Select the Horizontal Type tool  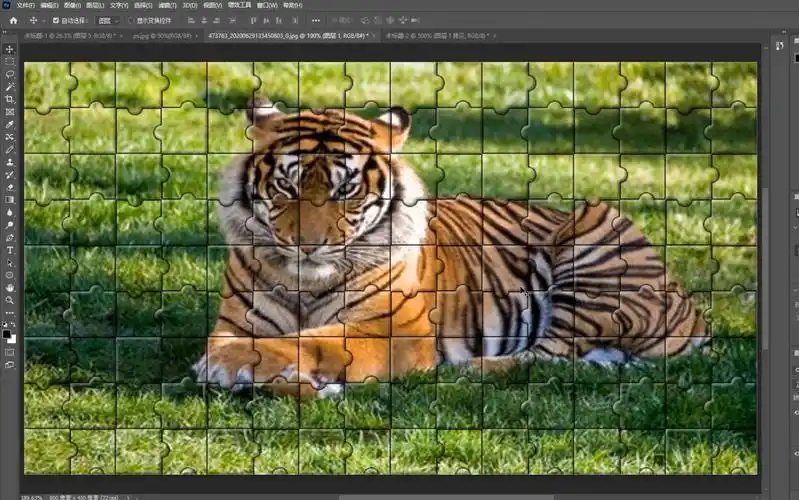click(x=10, y=250)
